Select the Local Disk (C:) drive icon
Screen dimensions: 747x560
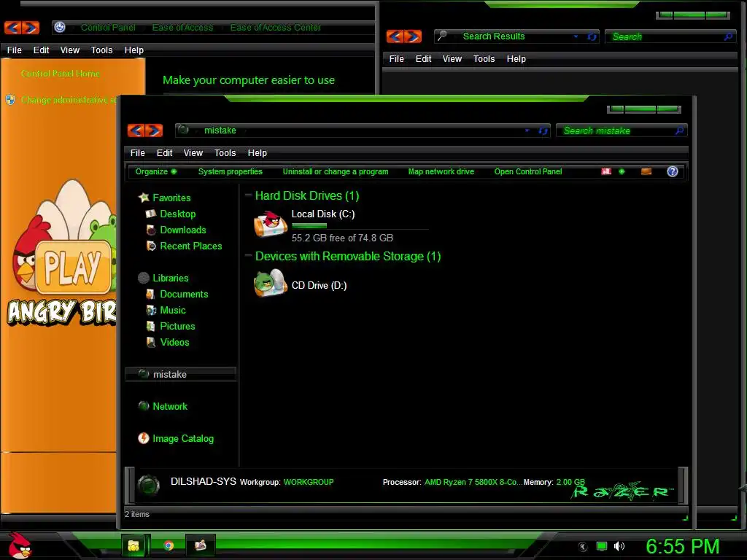pos(270,224)
